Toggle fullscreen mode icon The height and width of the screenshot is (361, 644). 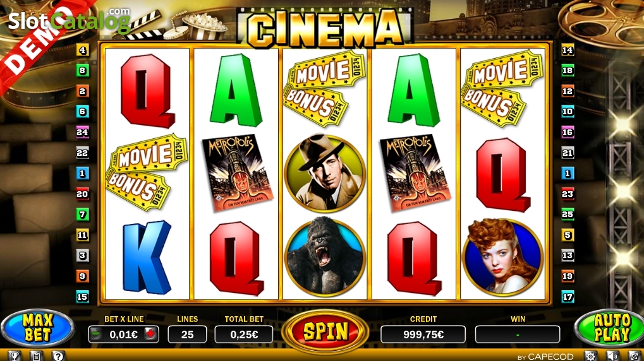point(634,356)
